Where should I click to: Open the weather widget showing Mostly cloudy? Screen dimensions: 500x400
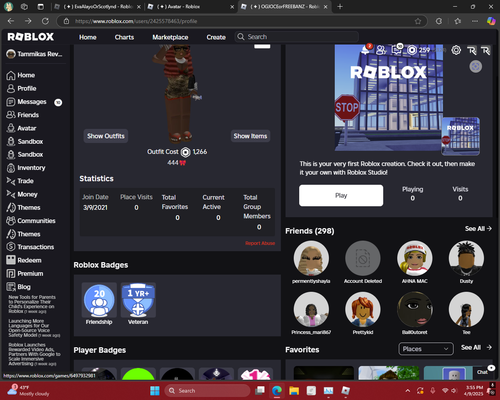[x=28, y=391]
